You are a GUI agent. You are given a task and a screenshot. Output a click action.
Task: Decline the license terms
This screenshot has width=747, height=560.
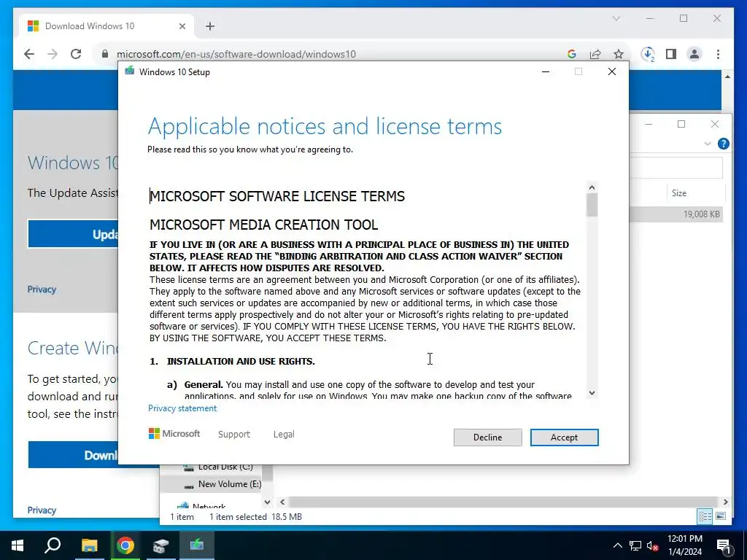click(x=487, y=437)
